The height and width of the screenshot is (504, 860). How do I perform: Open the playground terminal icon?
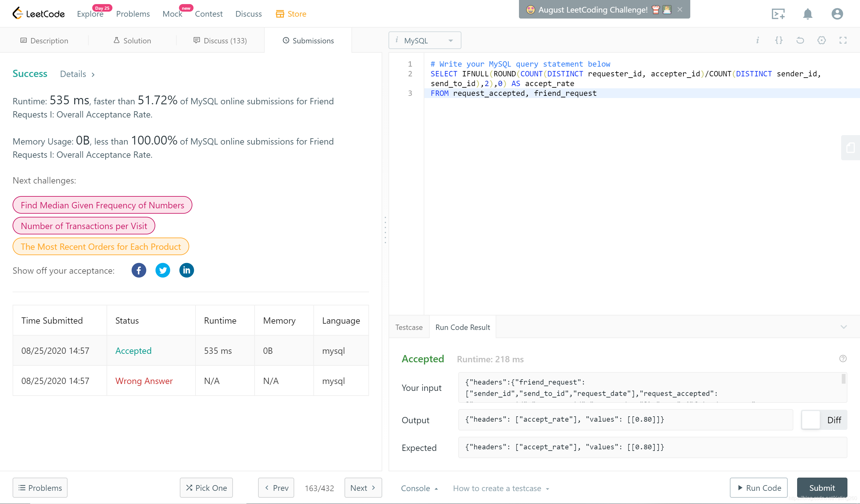pyautogui.click(x=778, y=14)
